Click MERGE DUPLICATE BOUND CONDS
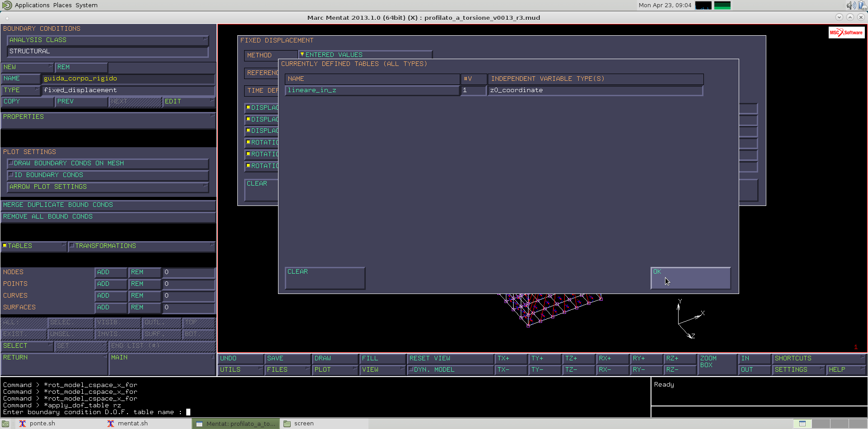868x429 pixels. [108, 205]
